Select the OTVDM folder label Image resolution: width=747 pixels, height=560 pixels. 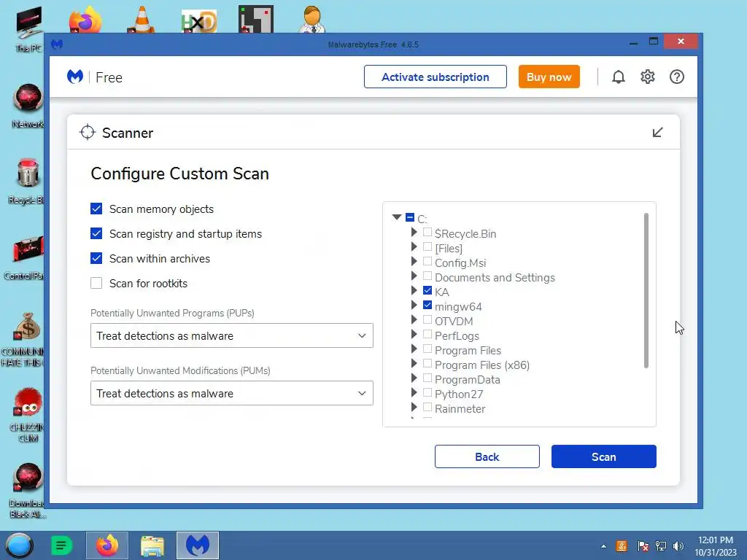(454, 321)
